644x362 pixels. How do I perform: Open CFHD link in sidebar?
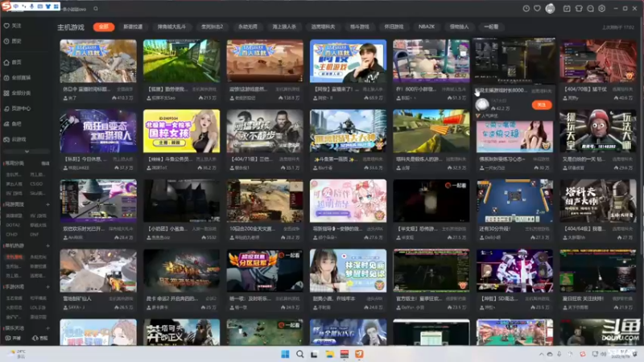(x=11, y=234)
